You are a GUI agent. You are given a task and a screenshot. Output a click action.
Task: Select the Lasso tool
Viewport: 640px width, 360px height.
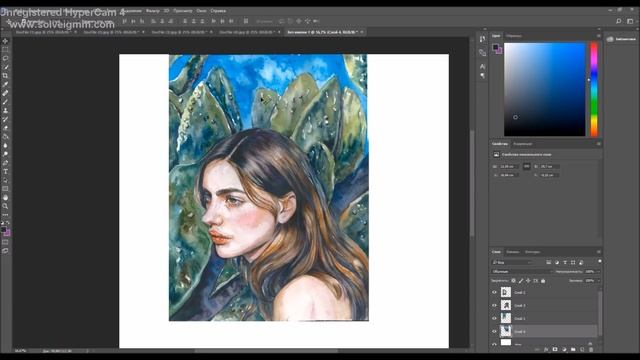point(5,58)
